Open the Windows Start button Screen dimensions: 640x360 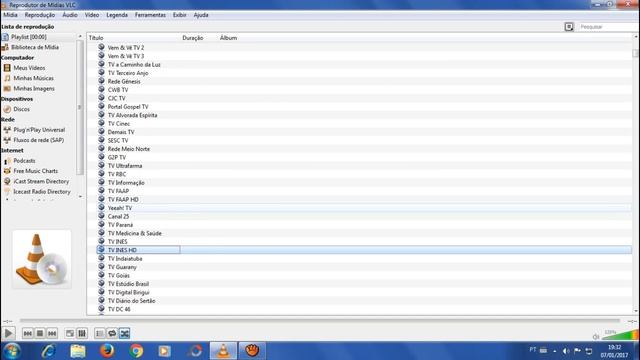pos(11,351)
